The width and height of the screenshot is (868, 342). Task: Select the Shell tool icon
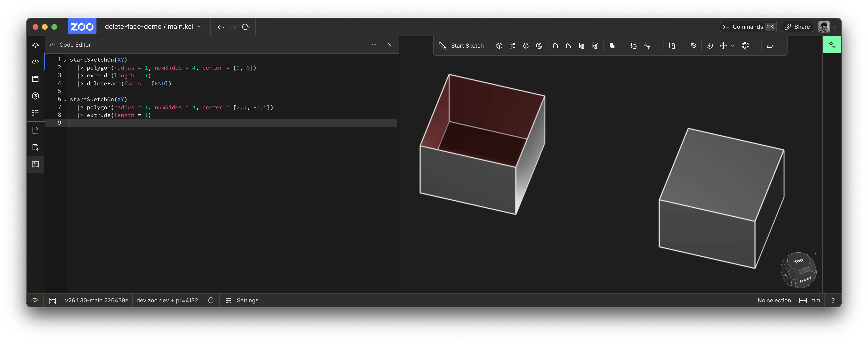[x=582, y=46]
